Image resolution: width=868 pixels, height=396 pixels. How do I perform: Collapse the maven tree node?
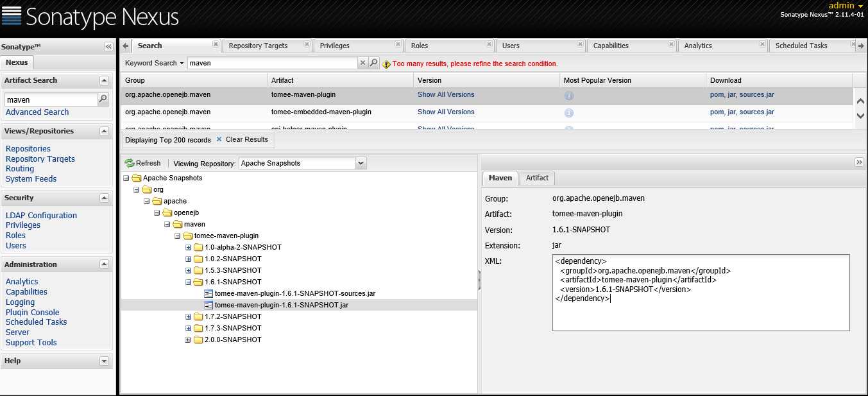pyautogui.click(x=167, y=224)
